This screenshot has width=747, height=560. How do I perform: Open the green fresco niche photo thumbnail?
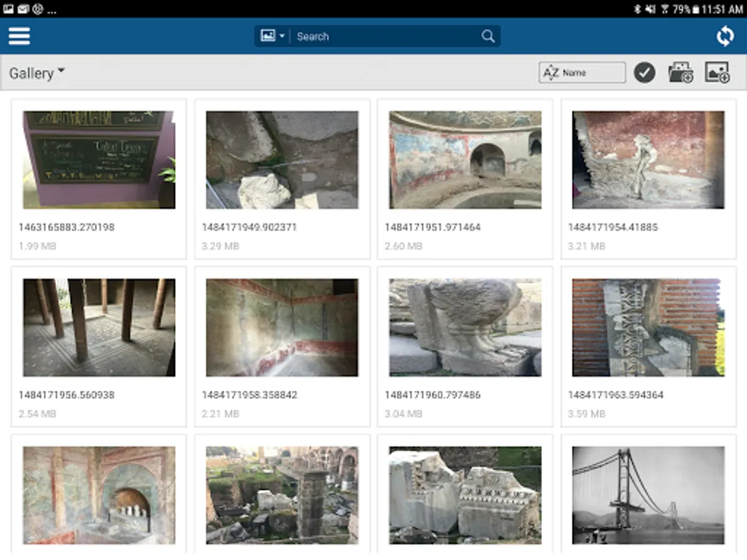(99, 495)
